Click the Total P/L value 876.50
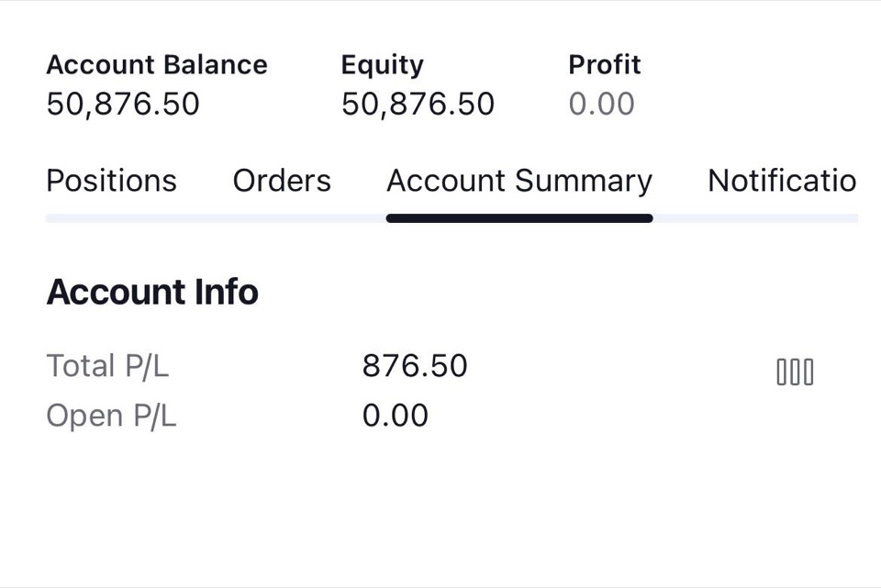The image size is (881, 588). [415, 366]
